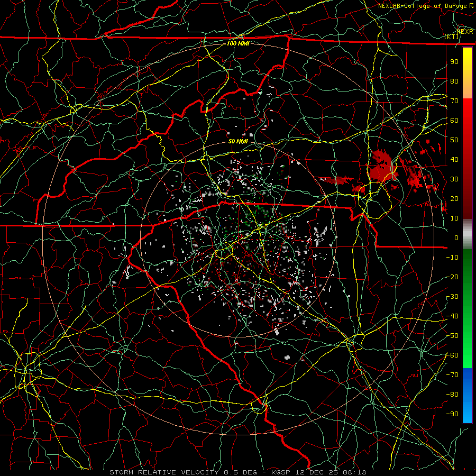Click the STORM RELATIVE VELOCITY caption text
Viewport: 476px width, 476px height.
pos(166,472)
